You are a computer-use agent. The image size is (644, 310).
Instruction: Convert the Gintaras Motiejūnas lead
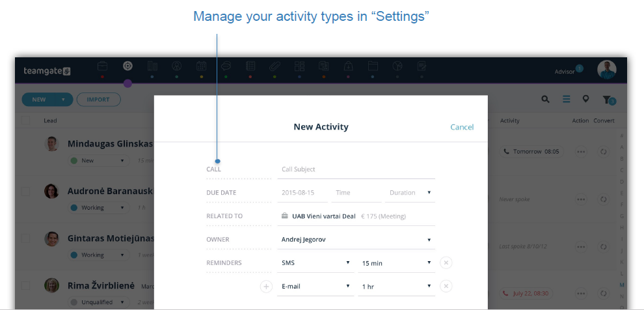[x=603, y=247]
